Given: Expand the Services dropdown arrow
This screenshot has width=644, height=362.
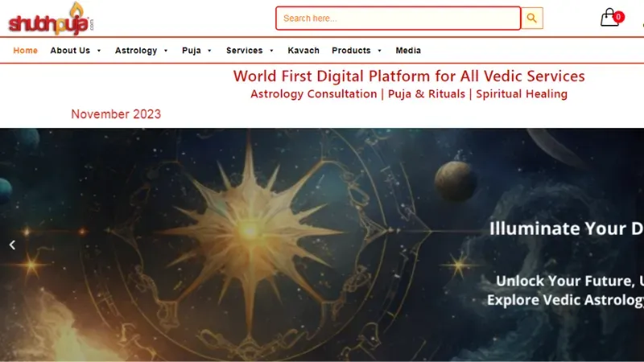Looking at the screenshot, I should pyautogui.click(x=271, y=51).
